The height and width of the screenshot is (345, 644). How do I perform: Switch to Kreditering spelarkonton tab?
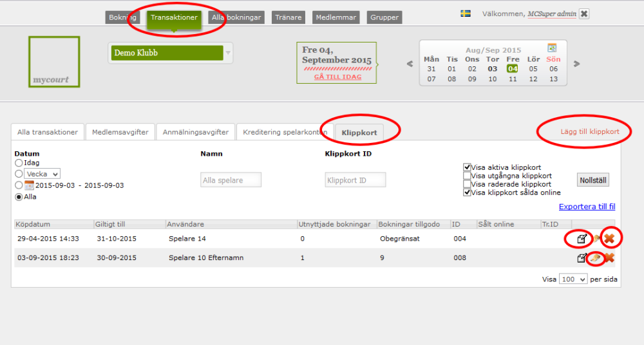tap(285, 132)
